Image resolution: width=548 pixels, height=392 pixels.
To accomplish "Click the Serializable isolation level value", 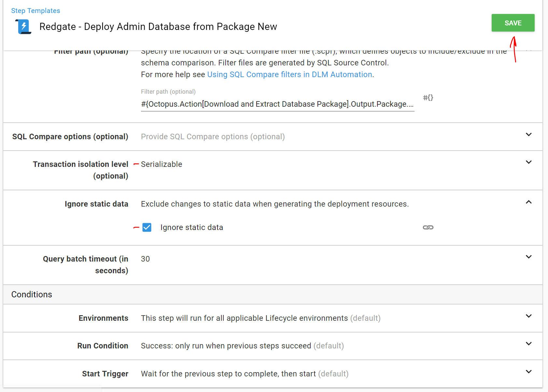I will (x=162, y=164).
